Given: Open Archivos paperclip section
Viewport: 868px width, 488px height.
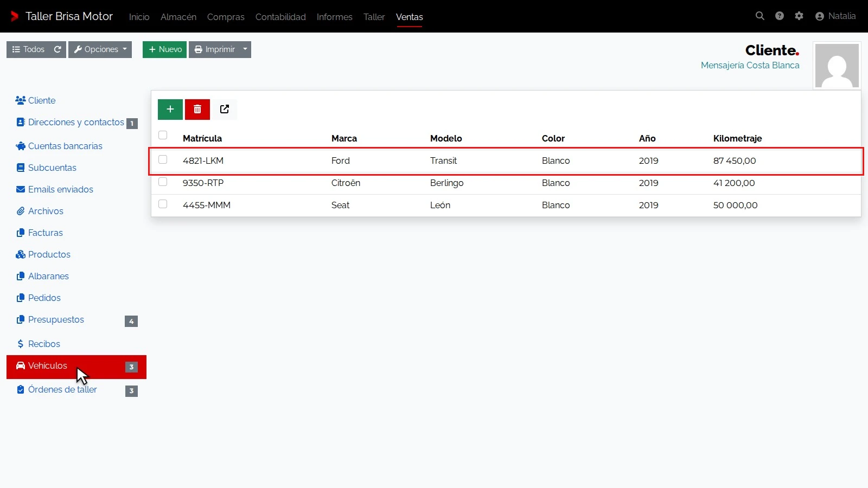Looking at the screenshot, I should 40,211.
